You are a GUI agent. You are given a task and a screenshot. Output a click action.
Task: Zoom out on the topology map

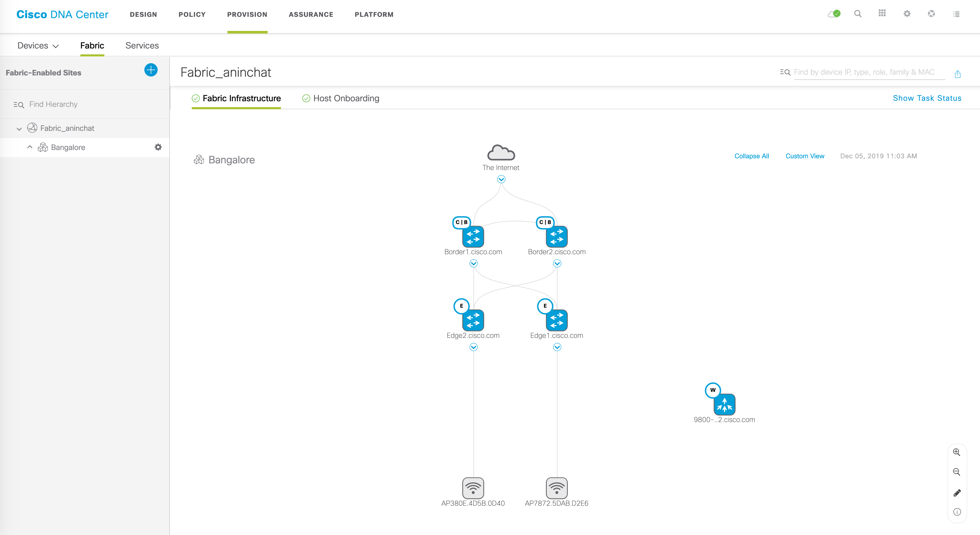click(x=957, y=472)
